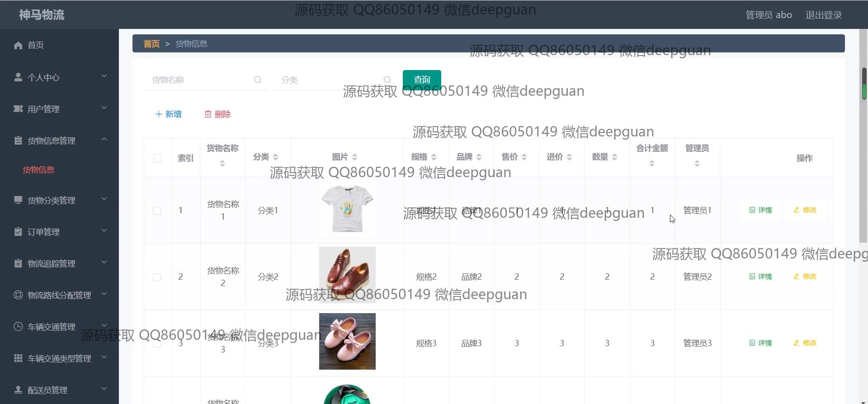Sort the table by 品牌 column
The image size is (868, 404).
tap(479, 157)
